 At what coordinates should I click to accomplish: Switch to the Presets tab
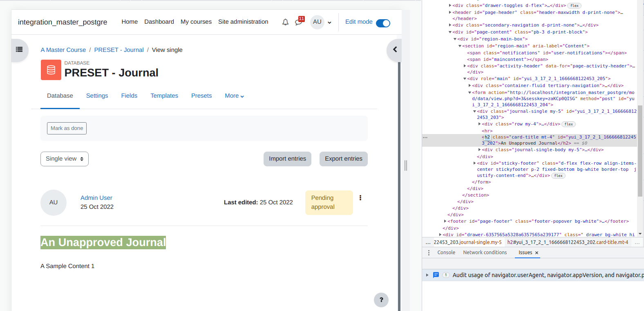pos(201,96)
